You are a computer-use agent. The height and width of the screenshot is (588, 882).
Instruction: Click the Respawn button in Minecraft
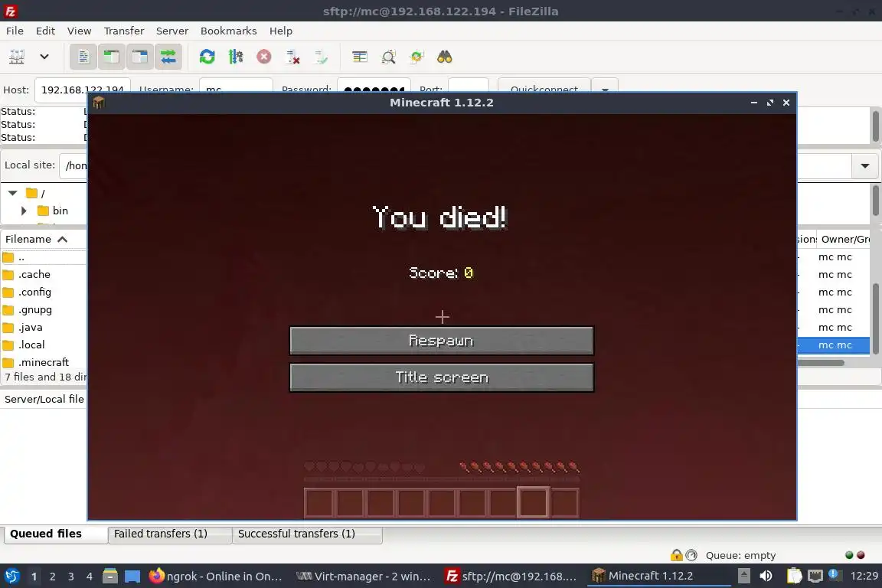(x=442, y=341)
